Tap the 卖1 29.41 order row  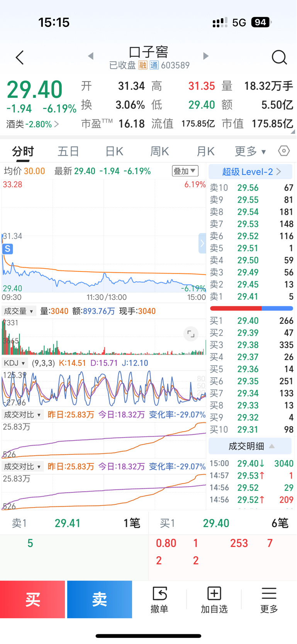251,297
